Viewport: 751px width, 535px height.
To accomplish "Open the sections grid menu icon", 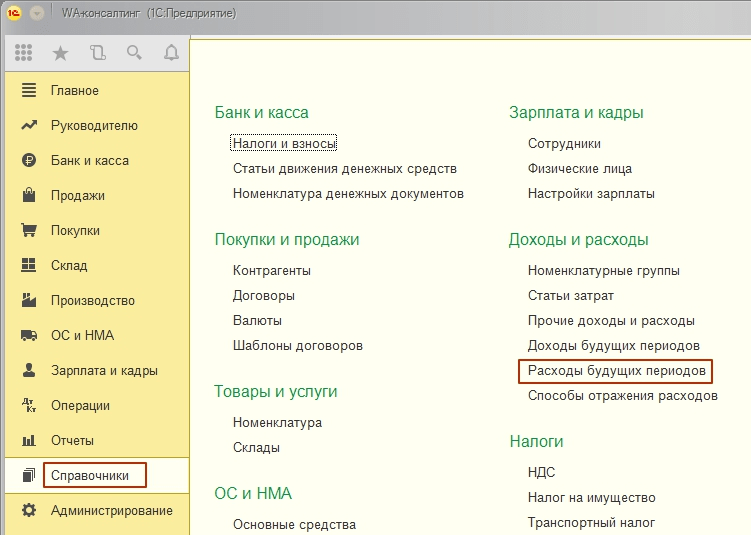I will pyautogui.click(x=23, y=53).
